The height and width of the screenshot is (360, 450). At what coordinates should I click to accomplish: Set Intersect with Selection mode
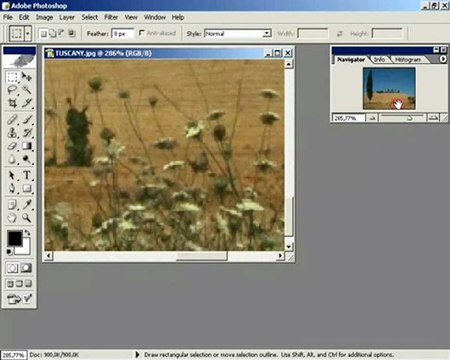[x=71, y=33]
